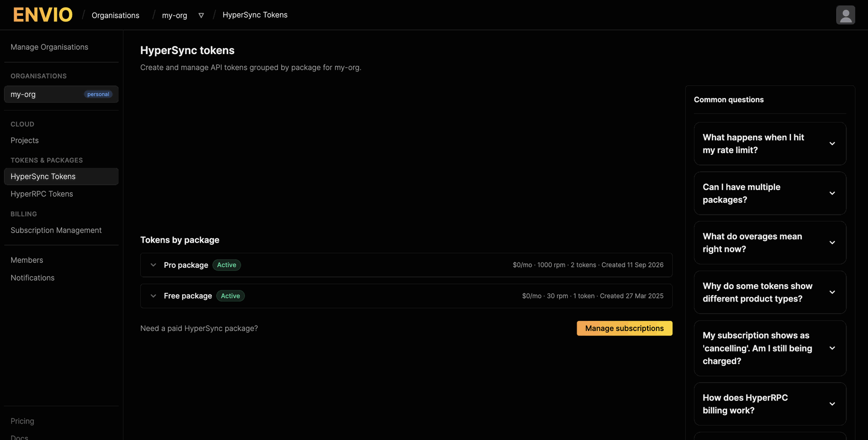Click the 'HyperSync tokens' page heading
Image resolution: width=868 pixels, height=440 pixels.
point(187,50)
